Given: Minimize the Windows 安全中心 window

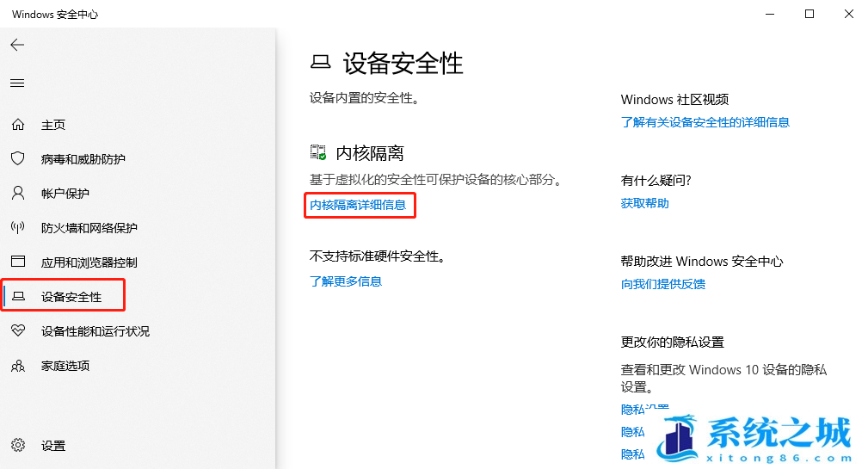Looking at the screenshot, I should (769, 14).
